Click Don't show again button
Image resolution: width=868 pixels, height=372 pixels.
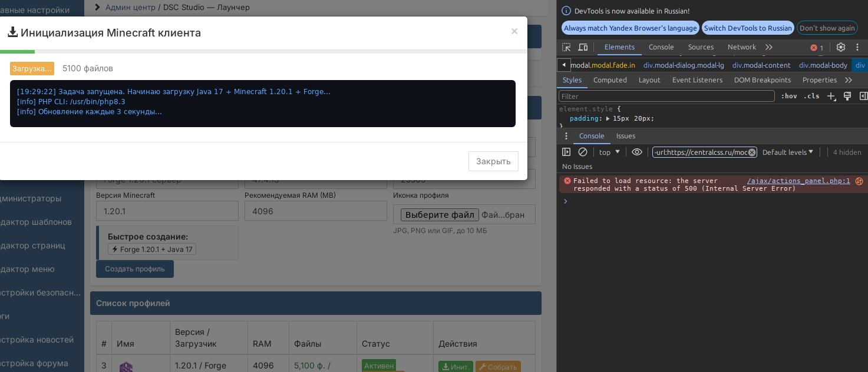[x=827, y=28]
